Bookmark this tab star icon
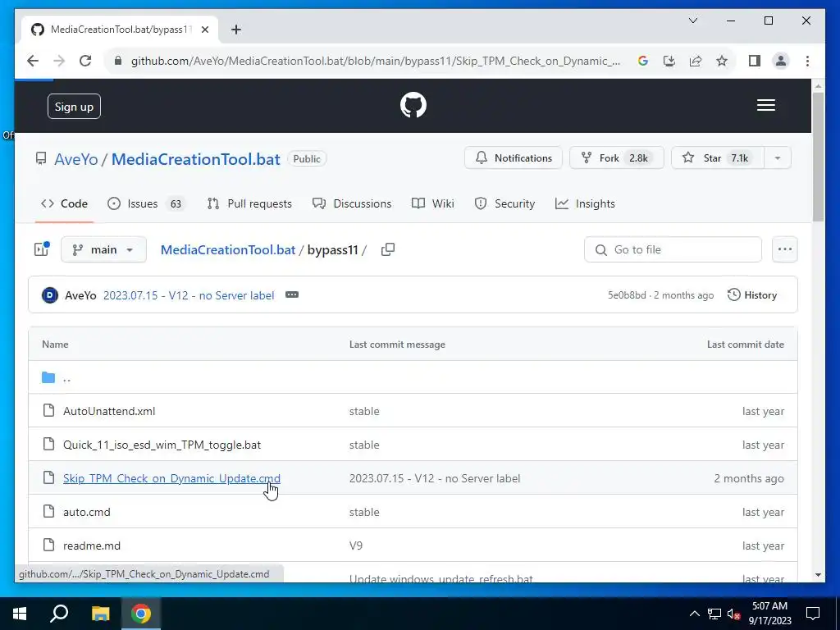Screen dimensions: 840x630 (722, 61)
